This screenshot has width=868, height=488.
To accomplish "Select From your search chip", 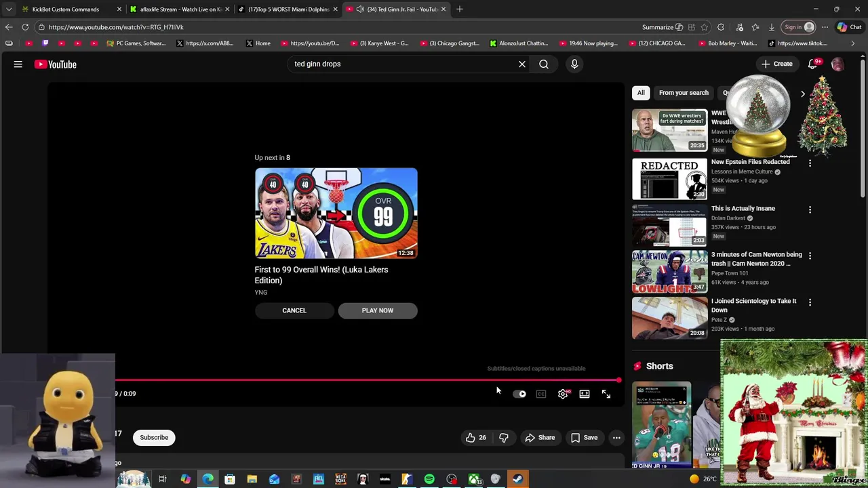I will [x=684, y=93].
